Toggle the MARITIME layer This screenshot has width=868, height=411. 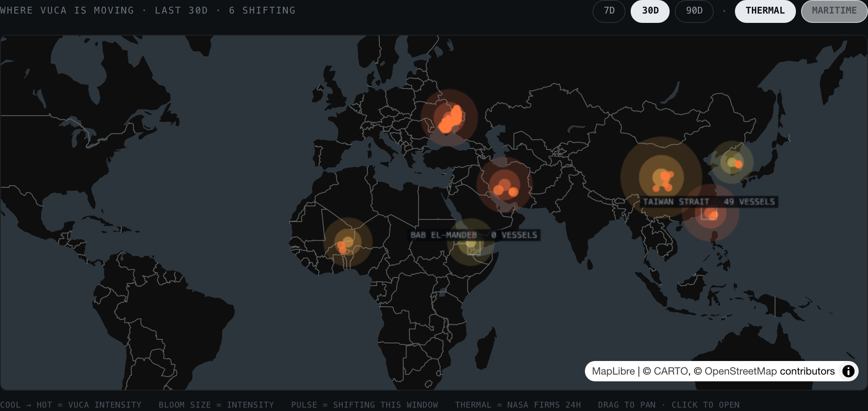tap(834, 11)
